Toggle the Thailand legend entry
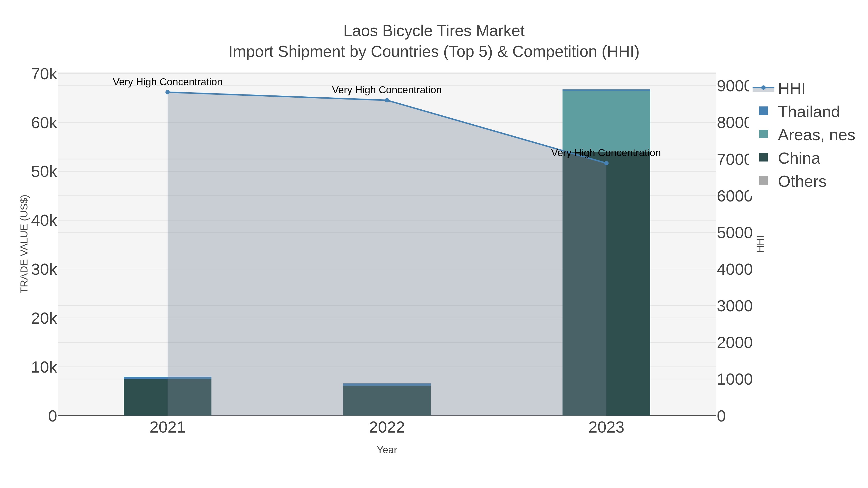 (x=799, y=112)
